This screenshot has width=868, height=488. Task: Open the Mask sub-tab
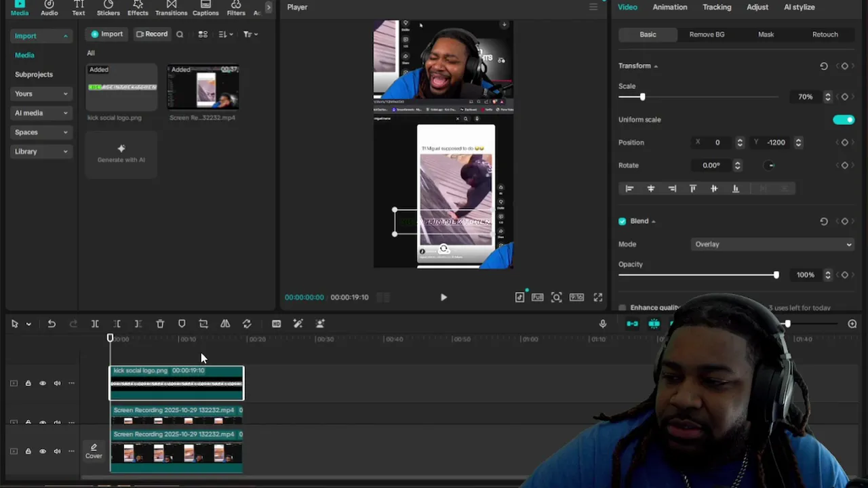click(766, 35)
